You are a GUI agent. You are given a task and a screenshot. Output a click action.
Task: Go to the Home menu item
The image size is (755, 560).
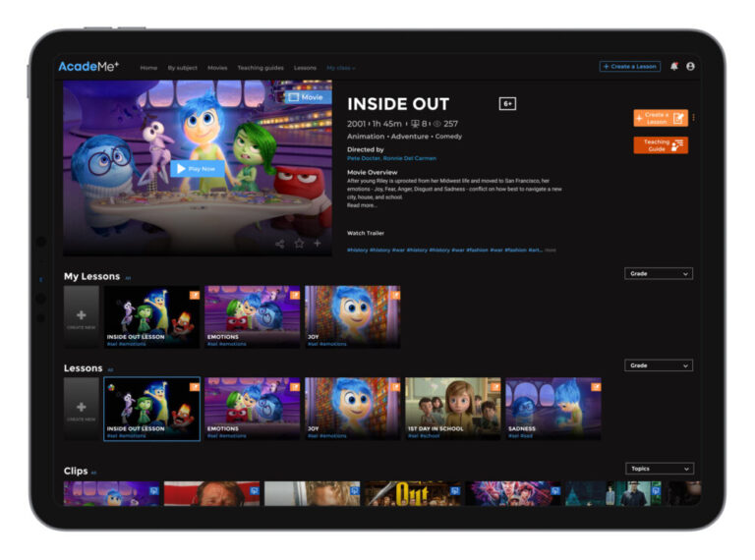(x=148, y=68)
